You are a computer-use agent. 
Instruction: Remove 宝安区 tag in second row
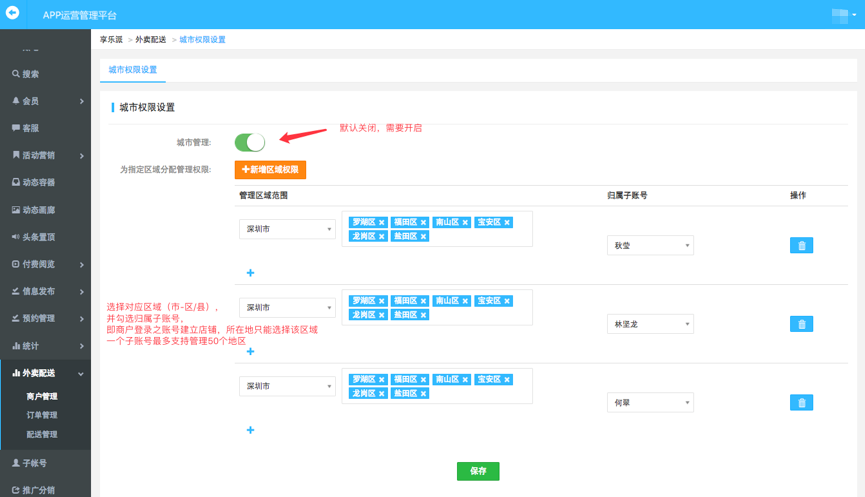coord(508,301)
